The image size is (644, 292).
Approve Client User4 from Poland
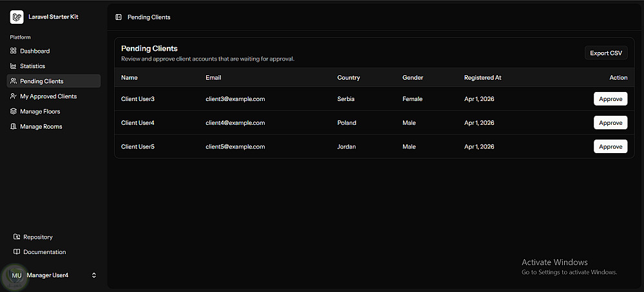pos(610,123)
